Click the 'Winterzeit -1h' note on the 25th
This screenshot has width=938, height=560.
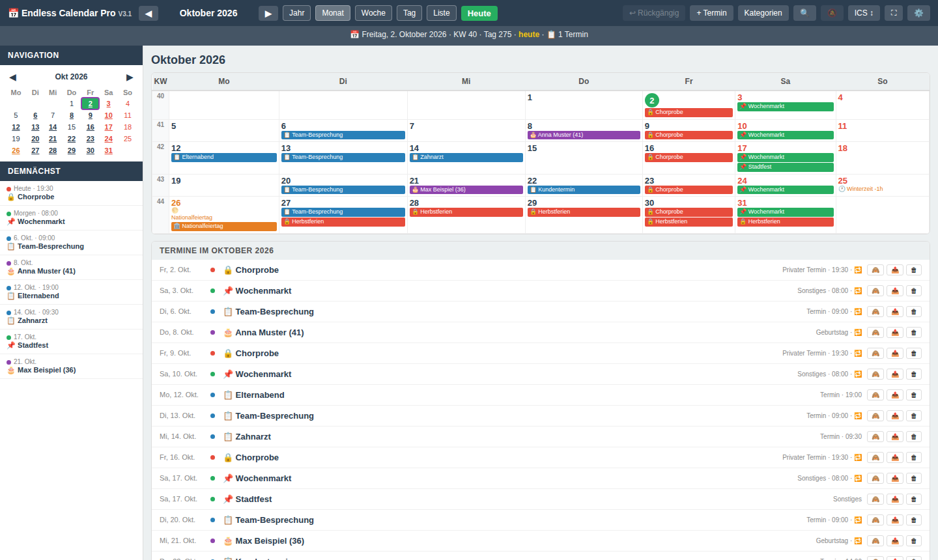point(860,189)
